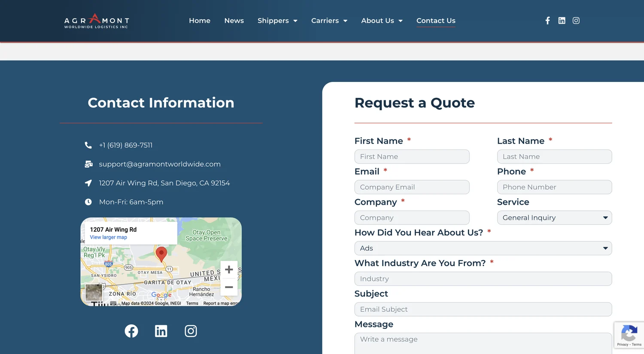Go to the Home page
This screenshot has width=644, height=354.
coord(200,21)
